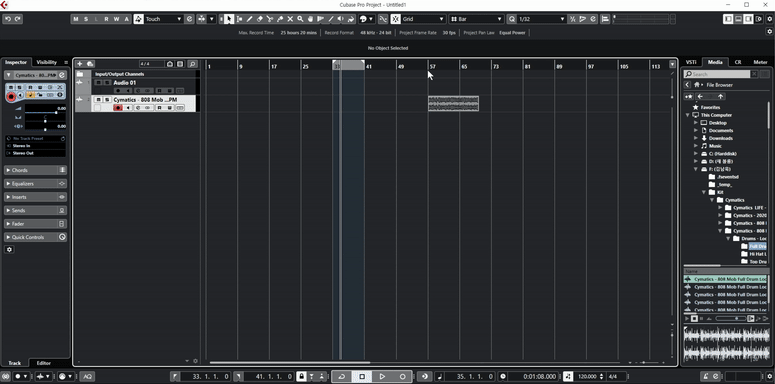Open the VSTi tab

click(x=691, y=62)
